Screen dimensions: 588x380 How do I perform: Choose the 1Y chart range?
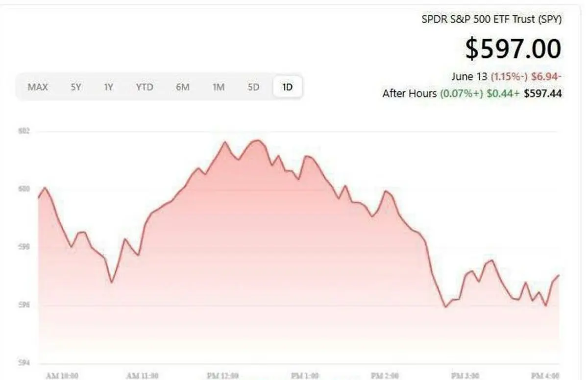(x=108, y=88)
